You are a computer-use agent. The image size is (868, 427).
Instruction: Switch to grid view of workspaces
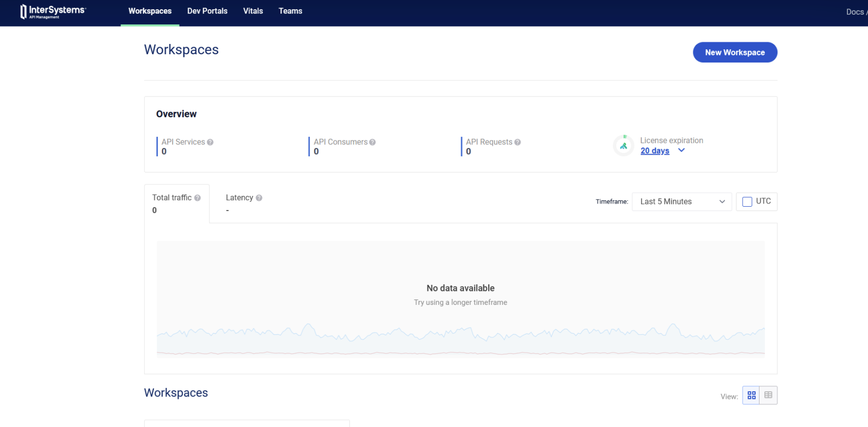(751, 396)
